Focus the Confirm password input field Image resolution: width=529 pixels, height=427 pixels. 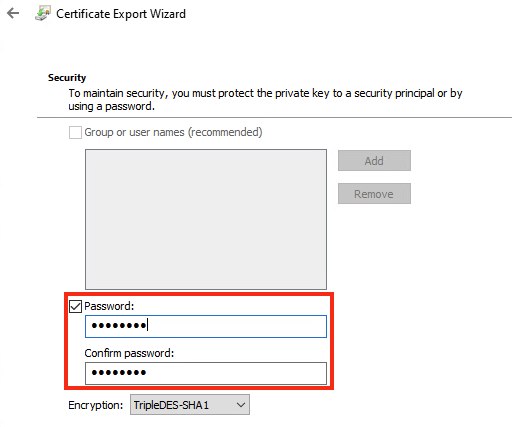(206, 373)
